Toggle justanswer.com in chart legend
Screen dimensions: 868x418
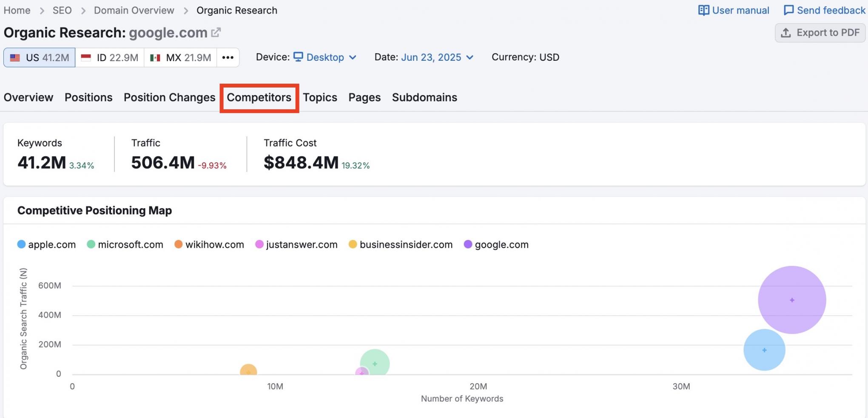click(x=296, y=245)
